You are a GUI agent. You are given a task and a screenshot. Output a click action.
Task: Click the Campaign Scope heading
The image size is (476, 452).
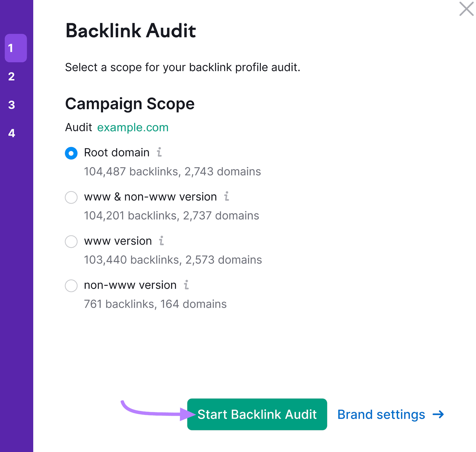pyautogui.click(x=130, y=104)
